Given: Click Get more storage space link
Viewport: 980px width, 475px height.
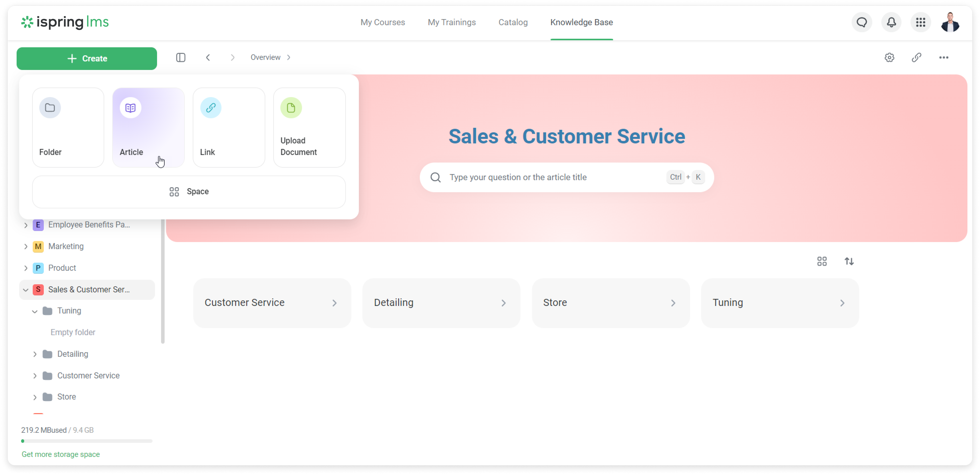Looking at the screenshot, I should click(60, 454).
